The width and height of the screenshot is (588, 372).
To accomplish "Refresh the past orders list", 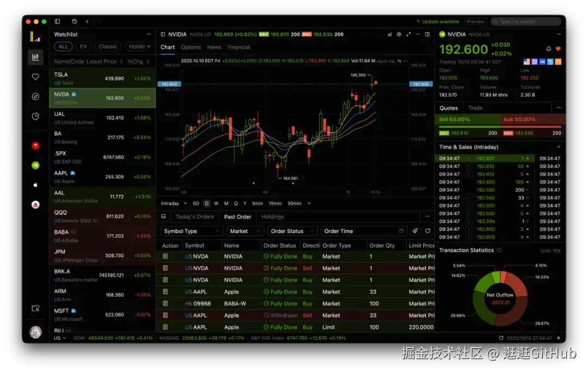I will [x=427, y=231].
